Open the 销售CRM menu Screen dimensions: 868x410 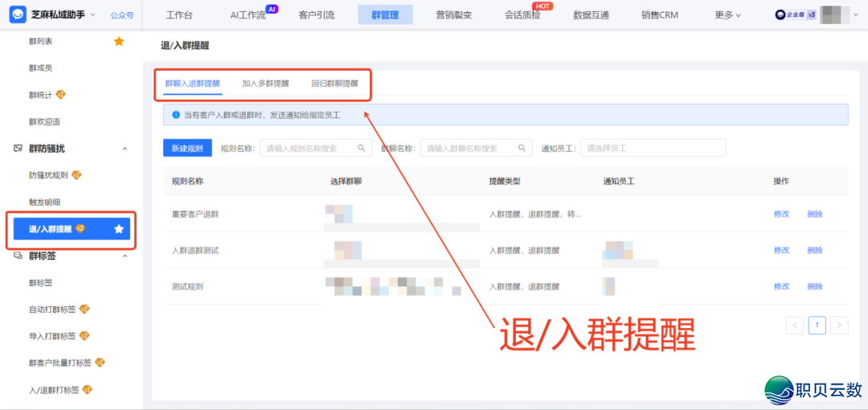pos(660,15)
